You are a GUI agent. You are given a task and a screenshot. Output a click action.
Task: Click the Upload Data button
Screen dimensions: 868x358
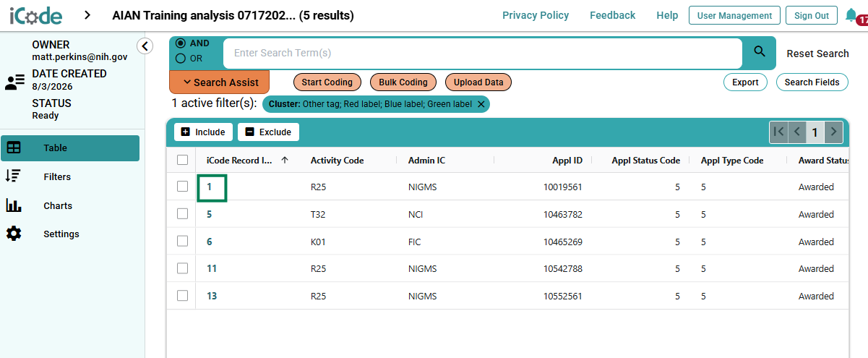[x=478, y=82]
